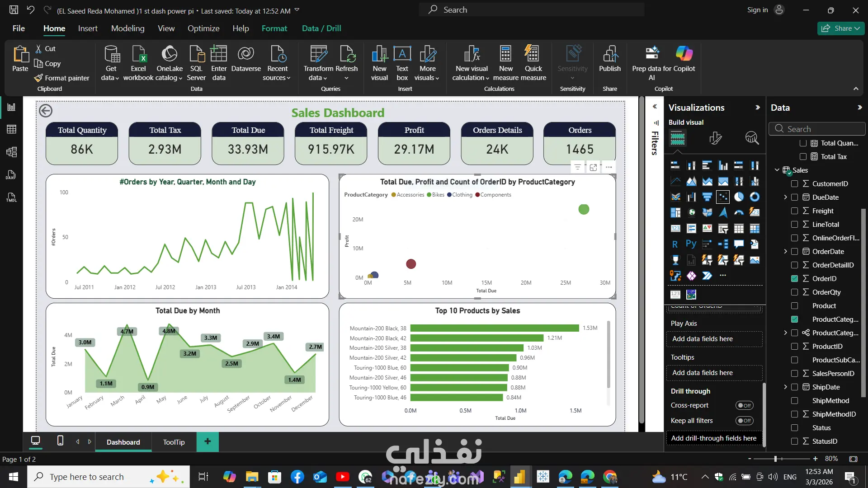This screenshot has height=488, width=868.
Task: Collapse the Sales table tree
Action: pyautogui.click(x=777, y=170)
